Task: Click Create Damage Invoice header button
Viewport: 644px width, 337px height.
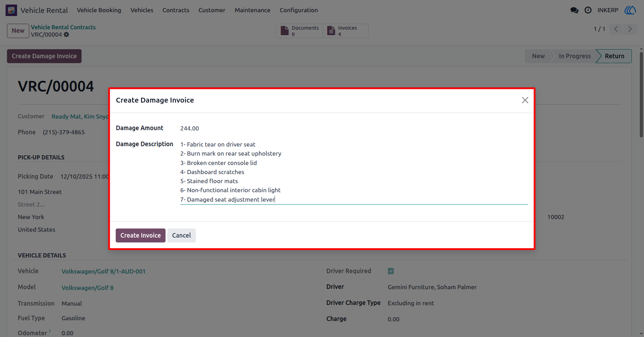Action: 44,56
